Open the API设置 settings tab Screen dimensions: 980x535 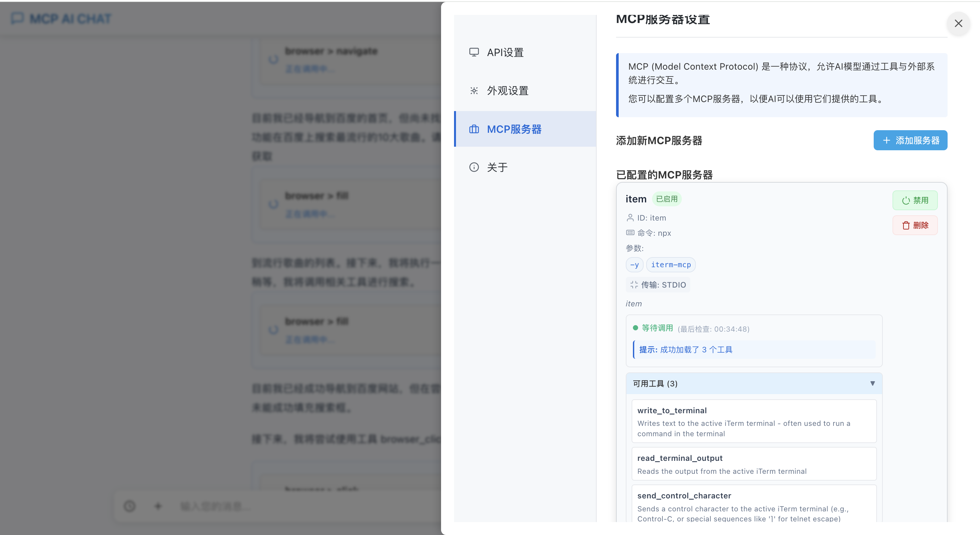pos(505,52)
